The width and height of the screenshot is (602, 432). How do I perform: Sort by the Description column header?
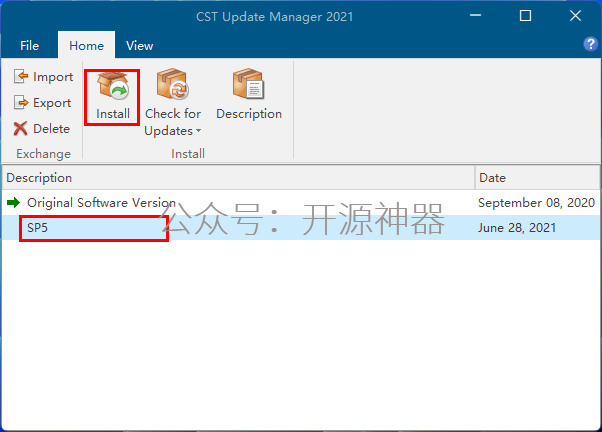pyautogui.click(x=238, y=178)
